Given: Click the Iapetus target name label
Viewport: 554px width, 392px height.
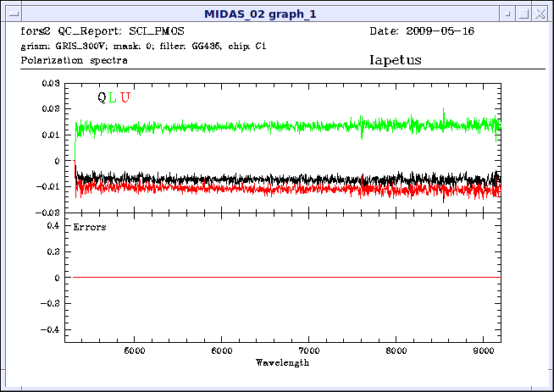Looking at the screenshot, I should (x=396, y=61).
